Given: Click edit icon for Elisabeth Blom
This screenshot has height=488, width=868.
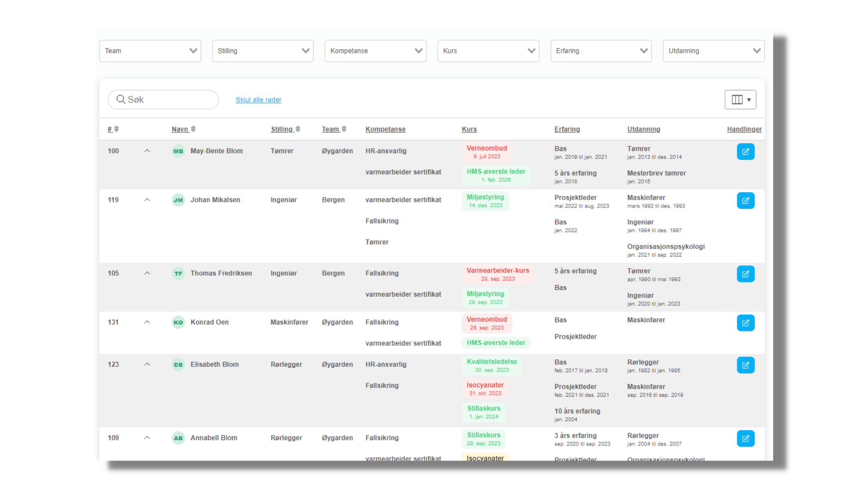Looking at the screenshot, I should click(x=745, y=365).
